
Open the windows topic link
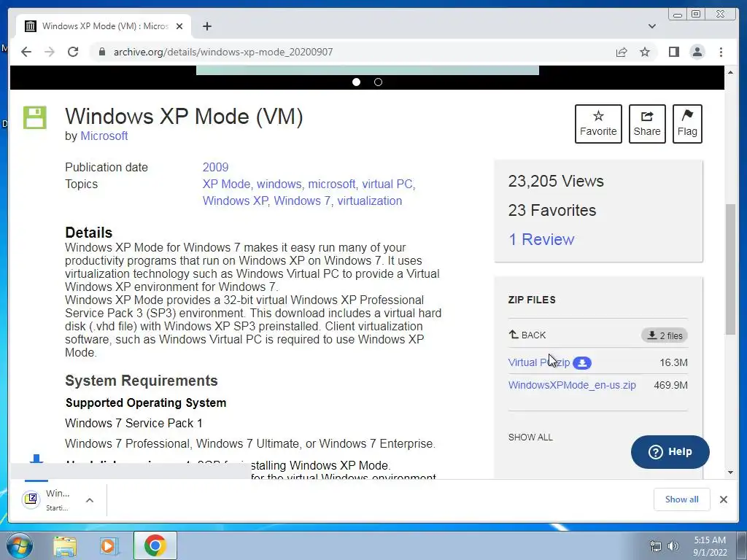click(279, 184)
